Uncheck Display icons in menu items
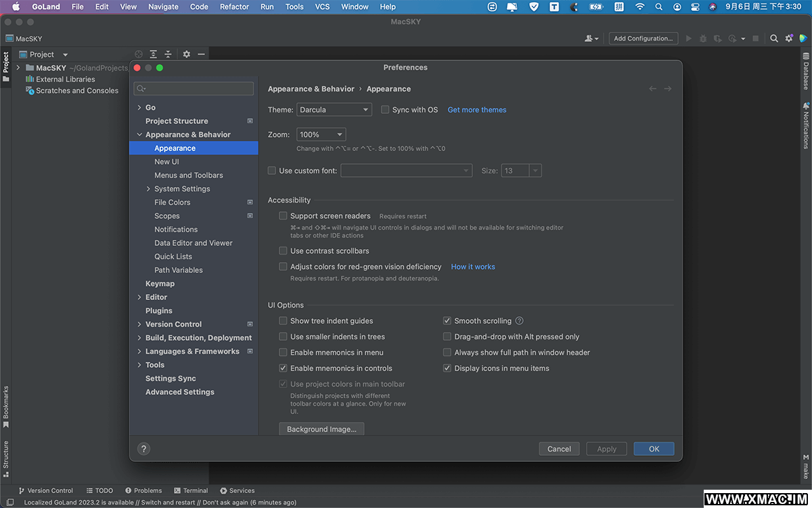The width and height of the screenshot is (812, 508). (447, 368)
